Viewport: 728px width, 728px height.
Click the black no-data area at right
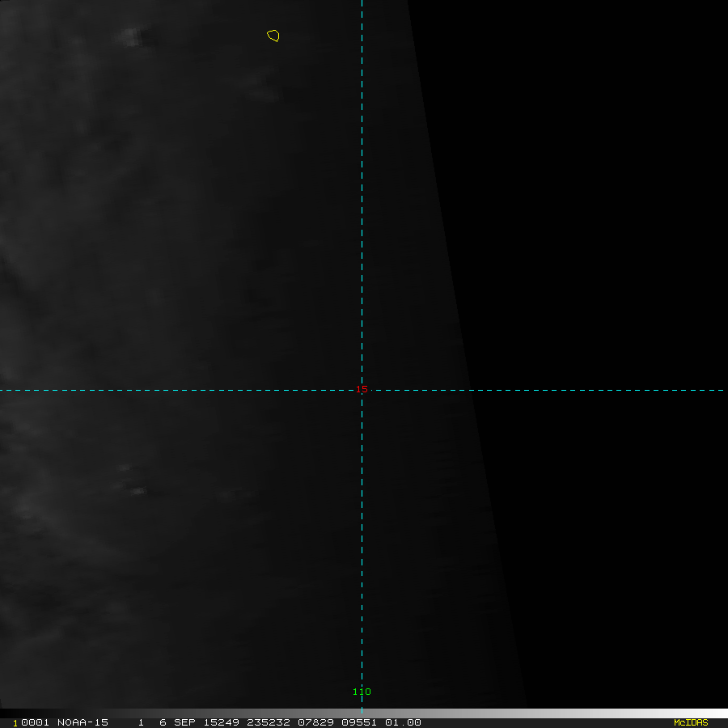tap(607, 202)
